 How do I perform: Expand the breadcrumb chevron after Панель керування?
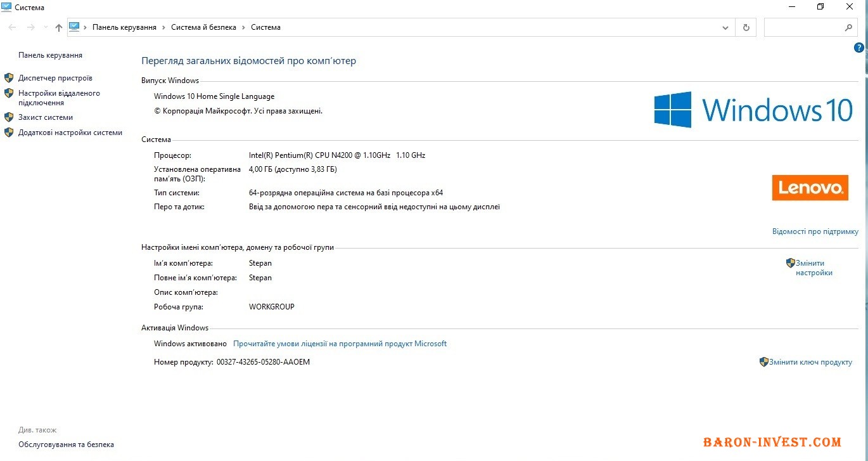point(163,28)
